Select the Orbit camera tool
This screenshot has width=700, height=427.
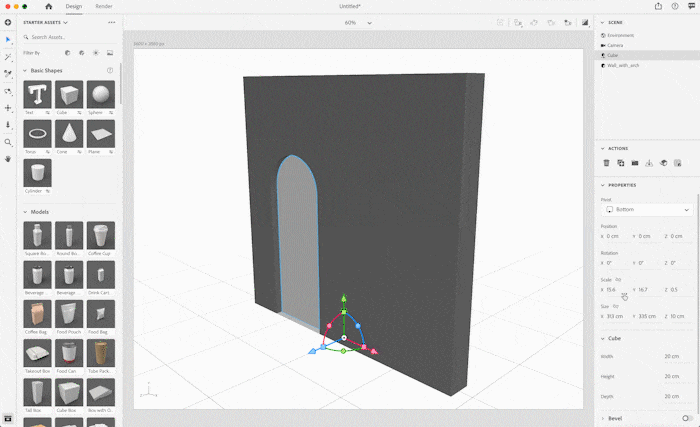8,91
